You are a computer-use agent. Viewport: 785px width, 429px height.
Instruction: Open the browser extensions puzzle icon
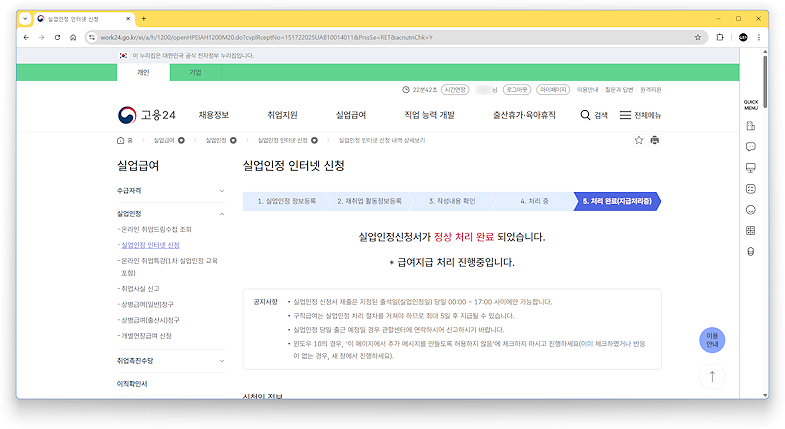(x=720, y=38)
